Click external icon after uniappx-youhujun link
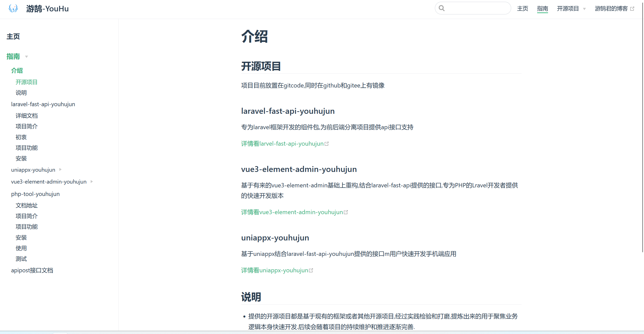Image resolution: width=644 pixels, height=334 pixels. pyautogui.click(x=311, y=271)
